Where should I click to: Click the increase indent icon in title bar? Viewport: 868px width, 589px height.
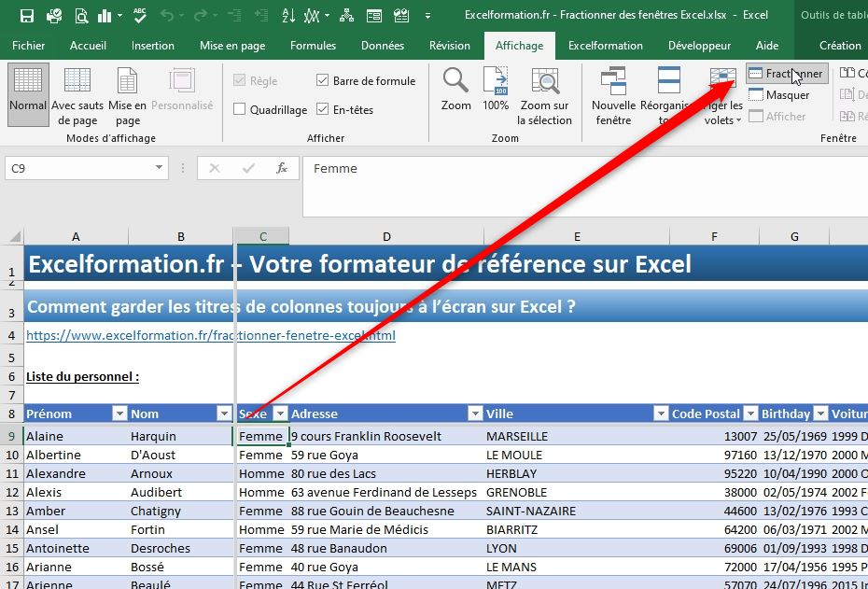tap(260, 16)
